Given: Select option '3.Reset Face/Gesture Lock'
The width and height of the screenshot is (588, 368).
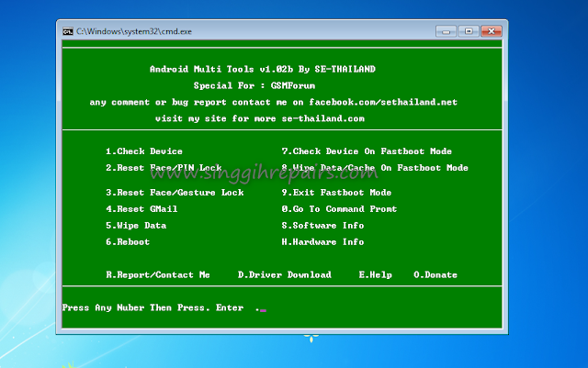Looking at the screenshot, I should tap(175, 193).
